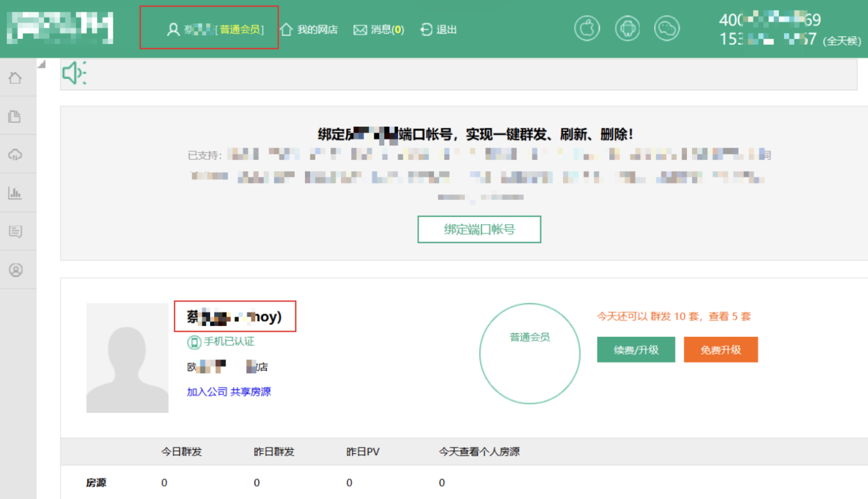
Task: Click the Apple iOS app icon
Action: pos(587,28)
